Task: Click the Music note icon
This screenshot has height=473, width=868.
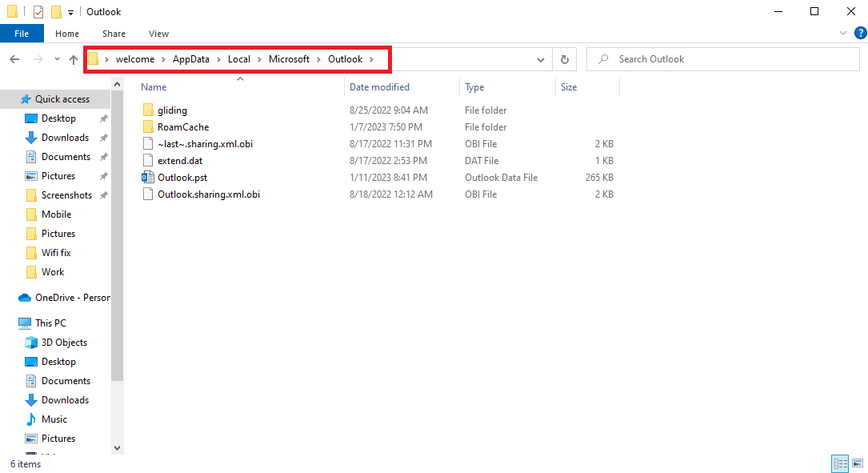Action: pyautogui.click(x=31, y=419)
